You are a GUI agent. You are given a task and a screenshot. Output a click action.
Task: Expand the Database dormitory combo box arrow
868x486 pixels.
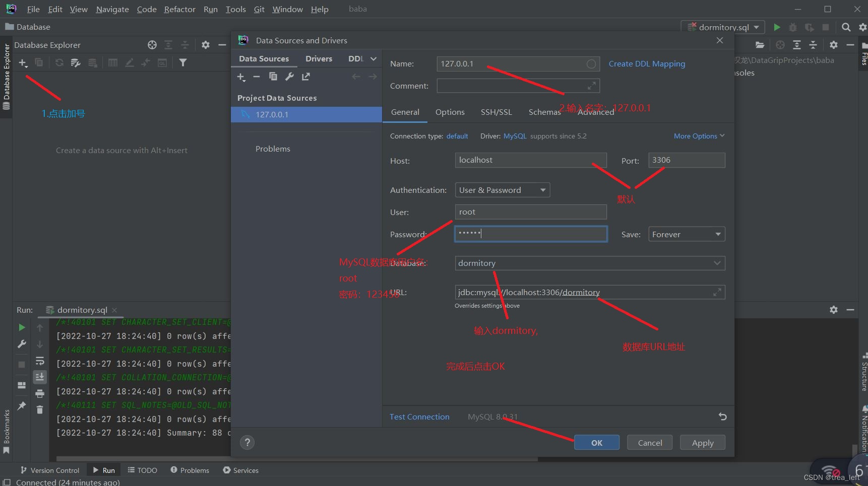tap(717, 263)
